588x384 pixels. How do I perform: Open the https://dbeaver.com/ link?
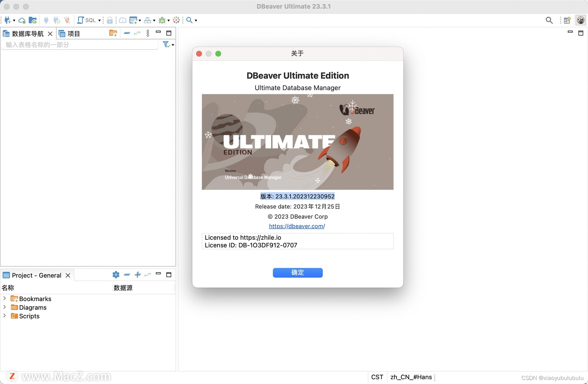point(297,226)
